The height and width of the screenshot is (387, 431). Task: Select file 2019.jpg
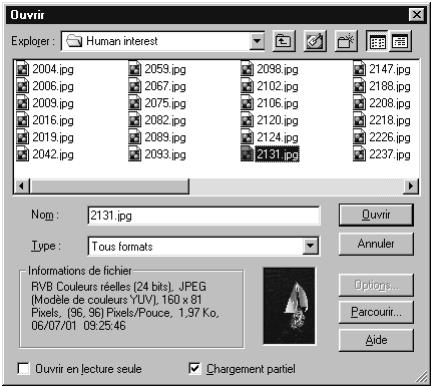(x=45, y=137)
